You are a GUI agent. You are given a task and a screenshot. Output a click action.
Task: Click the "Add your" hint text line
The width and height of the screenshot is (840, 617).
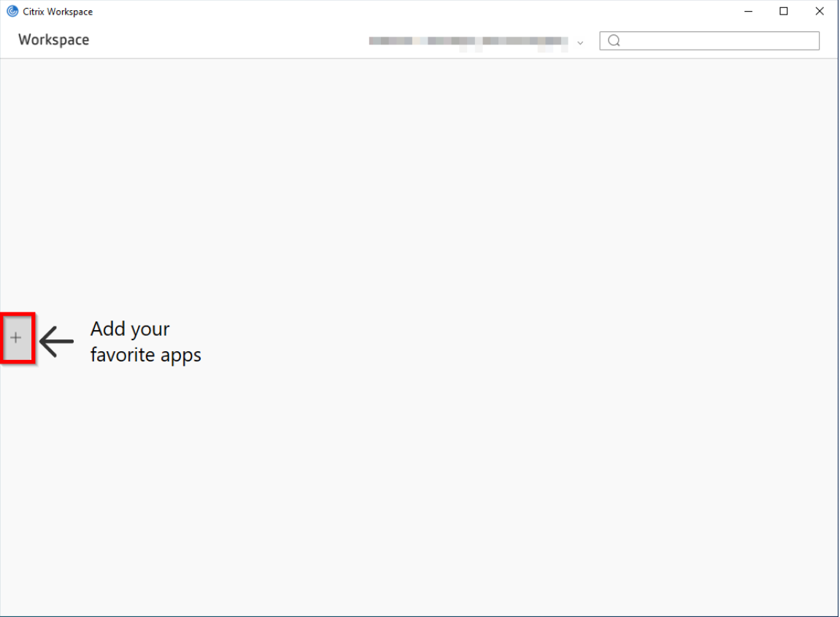[130, 329]
